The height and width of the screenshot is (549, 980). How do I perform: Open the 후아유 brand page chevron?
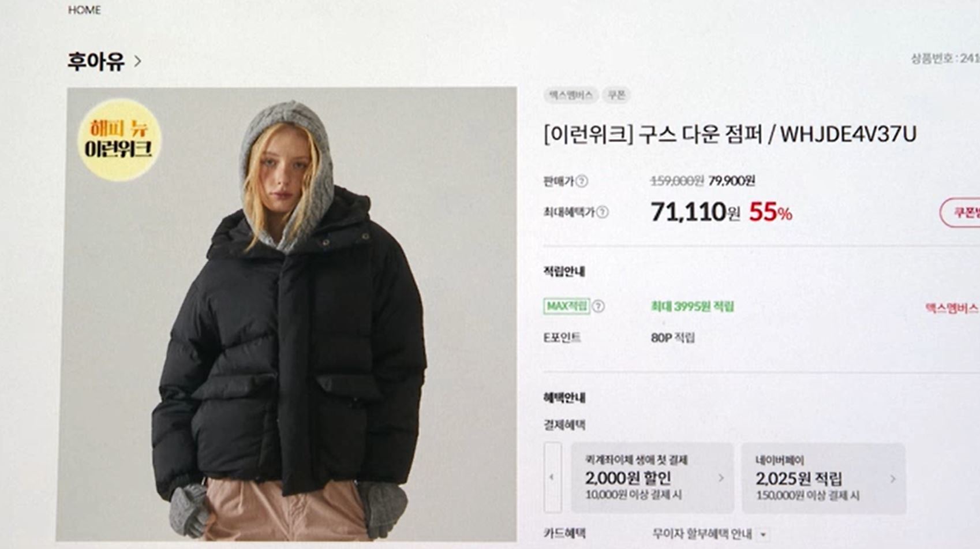click(x=137, y=61)
